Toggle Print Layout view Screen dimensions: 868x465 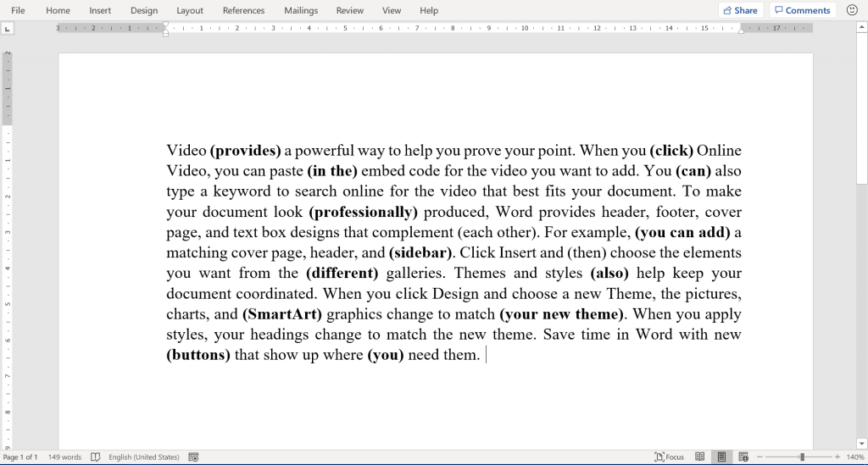point(721,457)
